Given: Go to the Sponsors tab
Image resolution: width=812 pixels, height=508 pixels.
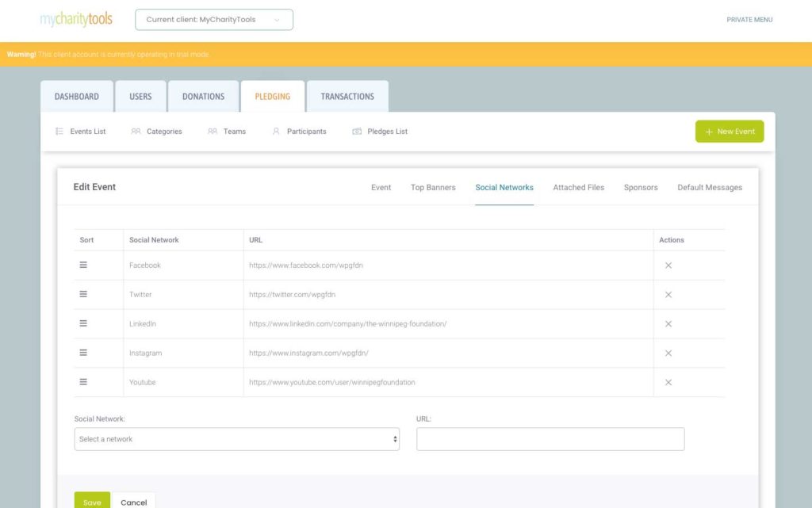Looking at the screenshot, I should 641,187.
